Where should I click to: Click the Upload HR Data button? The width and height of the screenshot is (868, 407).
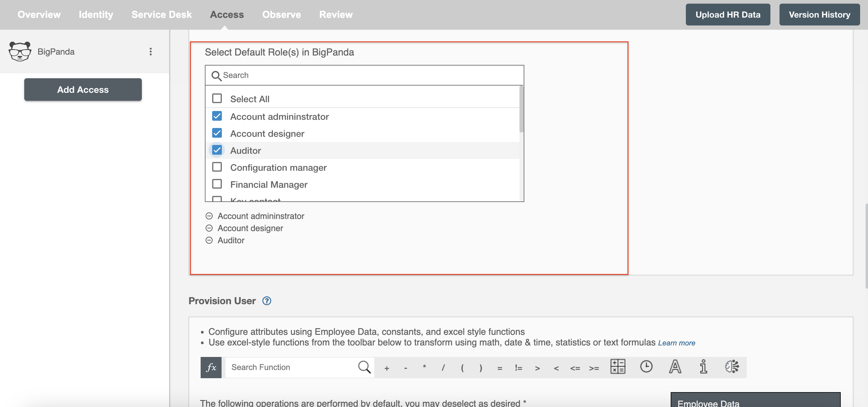point(727,14)
